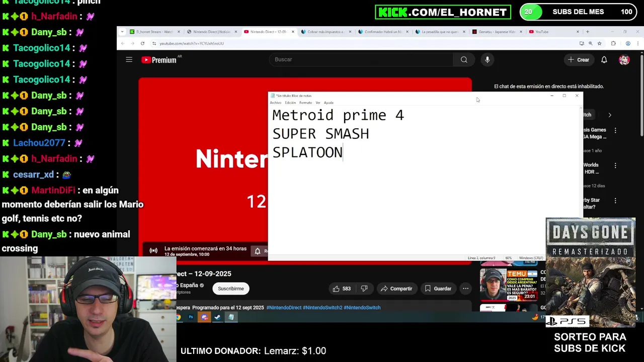
Task: Open Notepad Ver menu
Action: pos(318,103)
